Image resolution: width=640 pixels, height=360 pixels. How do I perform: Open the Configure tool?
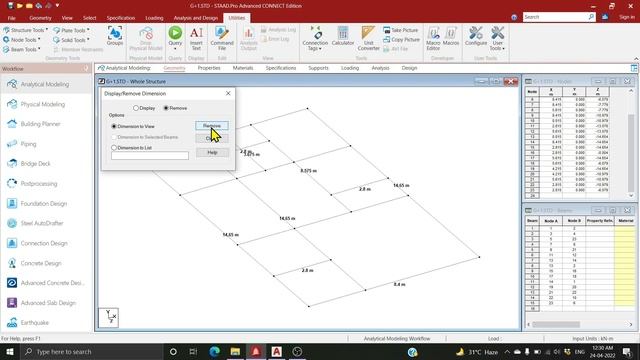pos(476,36)
